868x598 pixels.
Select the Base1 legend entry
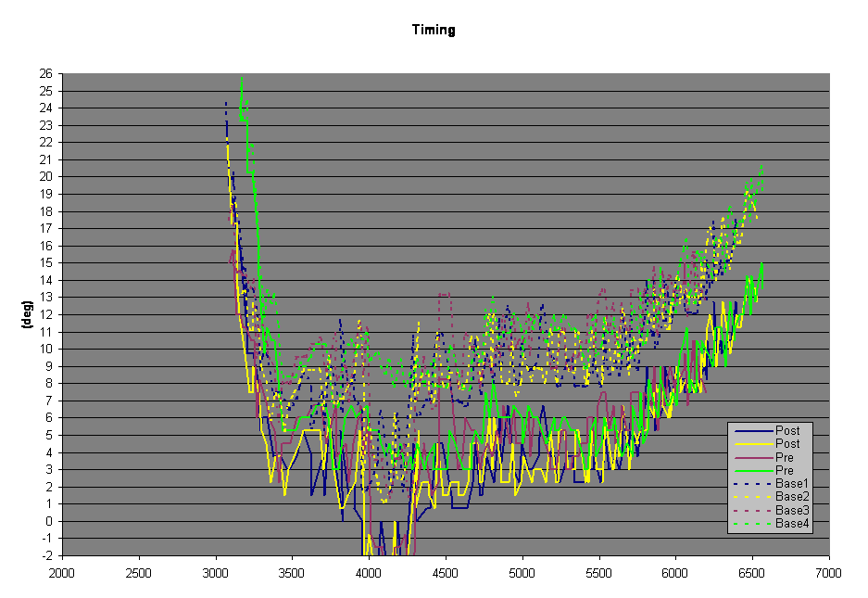771,484
